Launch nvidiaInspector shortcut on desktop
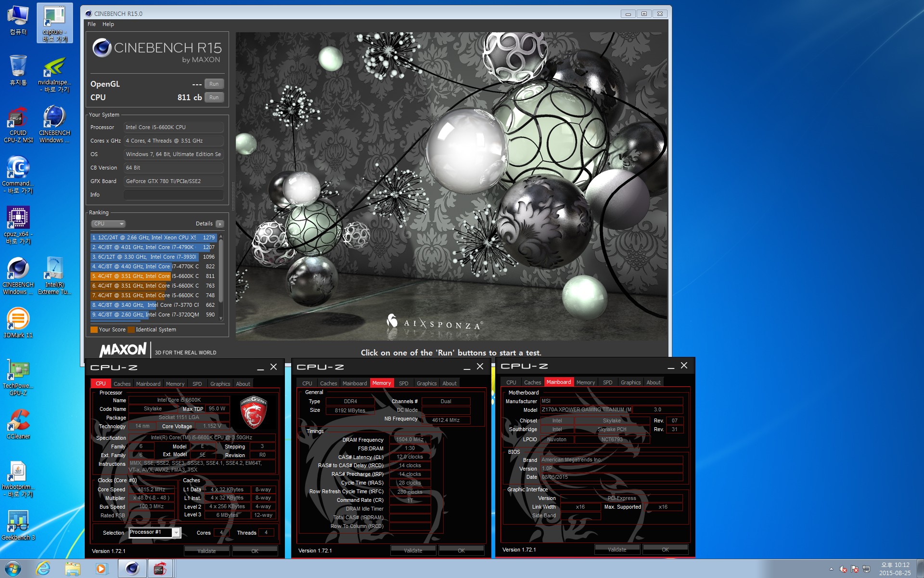 [x=54, y=74]
